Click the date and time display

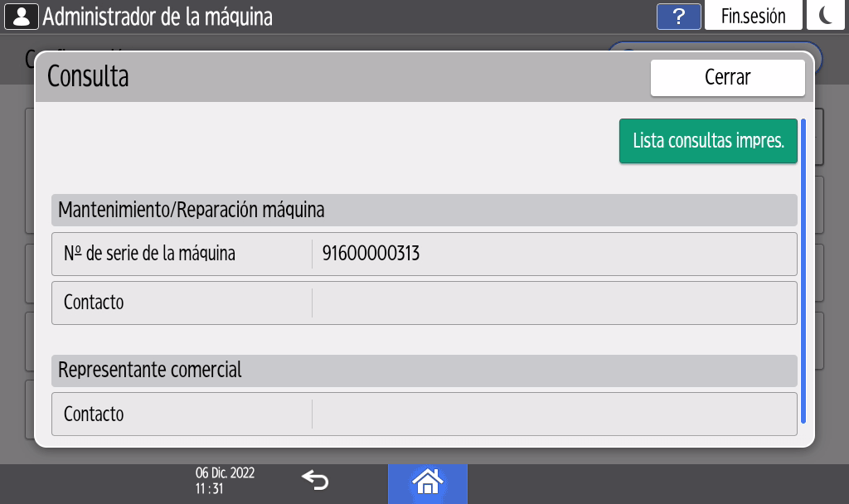[225, 481]
